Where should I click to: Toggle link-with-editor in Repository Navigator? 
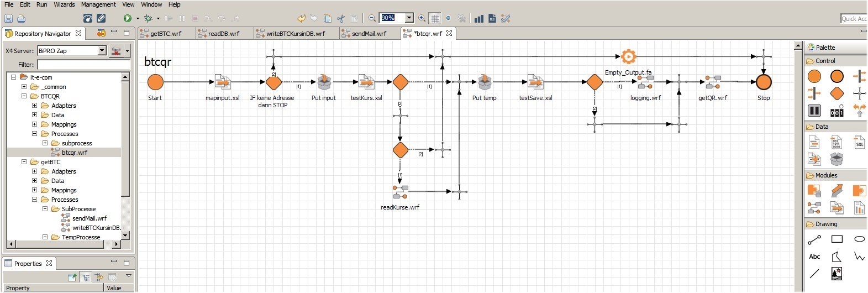click(101, 33)
